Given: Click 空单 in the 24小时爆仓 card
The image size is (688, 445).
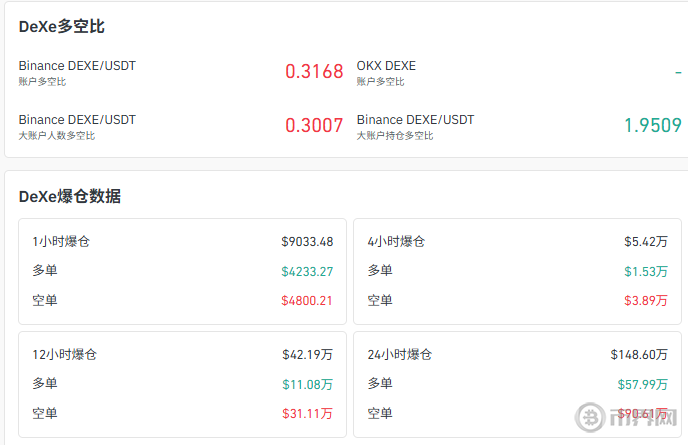Looking at the screenshot, I should (x=380, y=413).
